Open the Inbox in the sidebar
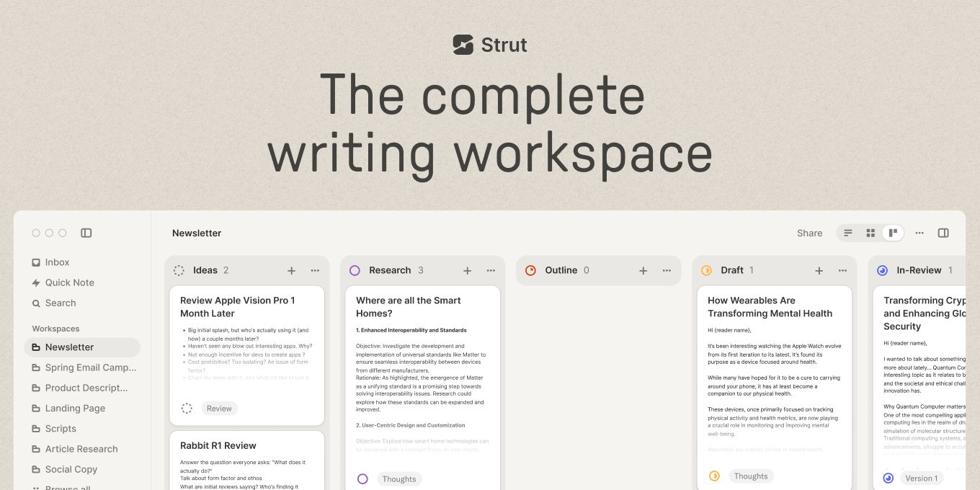Screen dimensions: 980x490 pos(57,262)
